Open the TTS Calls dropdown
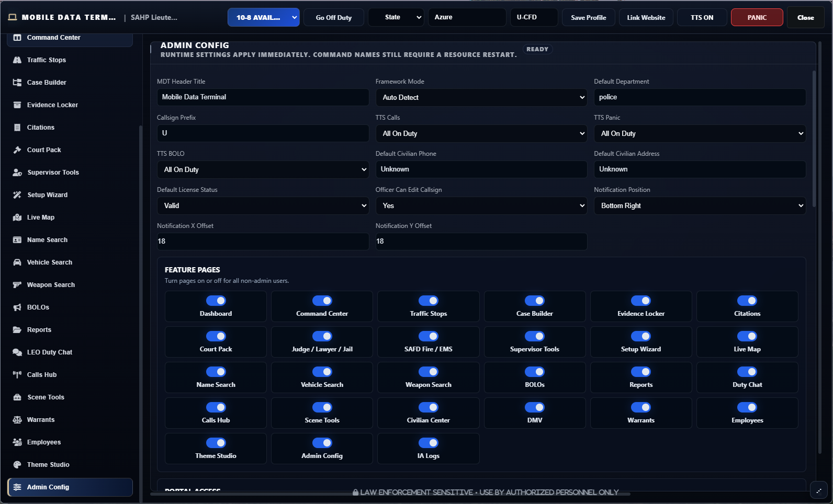833x504 pixels. coord(481,133)
